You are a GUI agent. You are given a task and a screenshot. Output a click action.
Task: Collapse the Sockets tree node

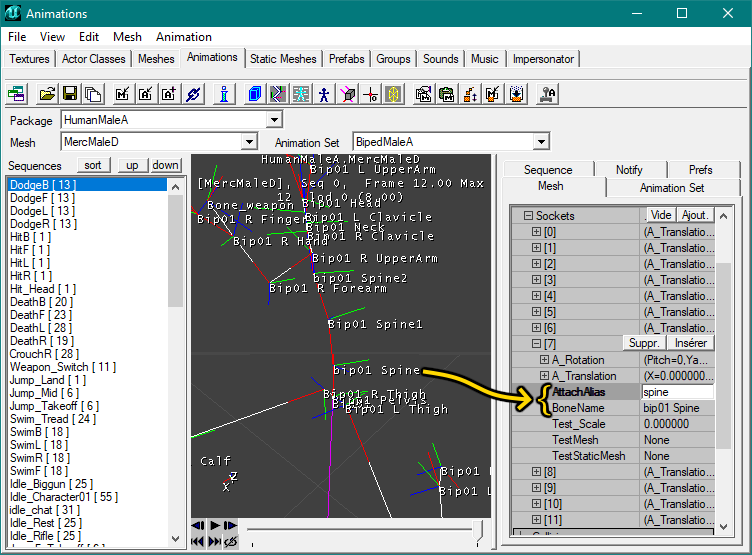pos(528,216)
